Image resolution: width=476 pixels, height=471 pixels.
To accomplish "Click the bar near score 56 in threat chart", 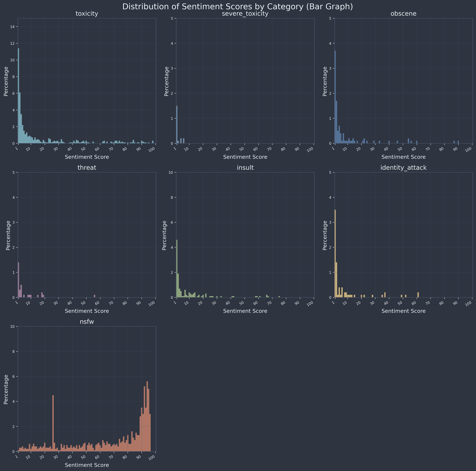I will coord(95,296).
